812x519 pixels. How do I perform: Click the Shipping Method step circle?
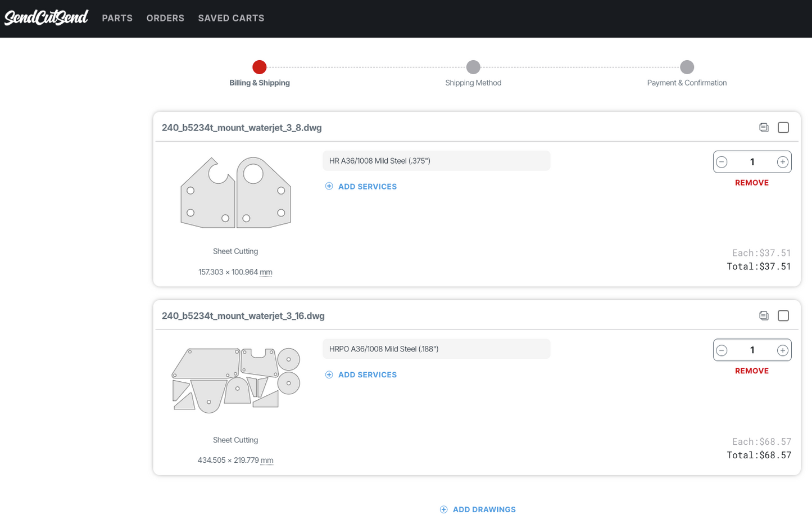tap(473, 67)
